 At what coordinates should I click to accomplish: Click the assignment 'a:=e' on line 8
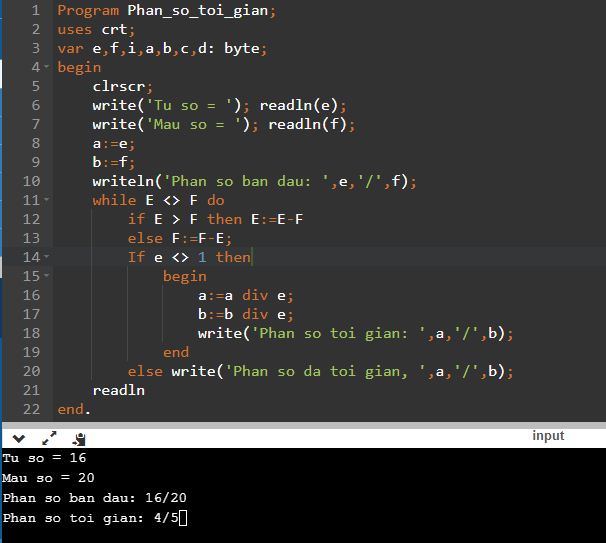(110, 144)
